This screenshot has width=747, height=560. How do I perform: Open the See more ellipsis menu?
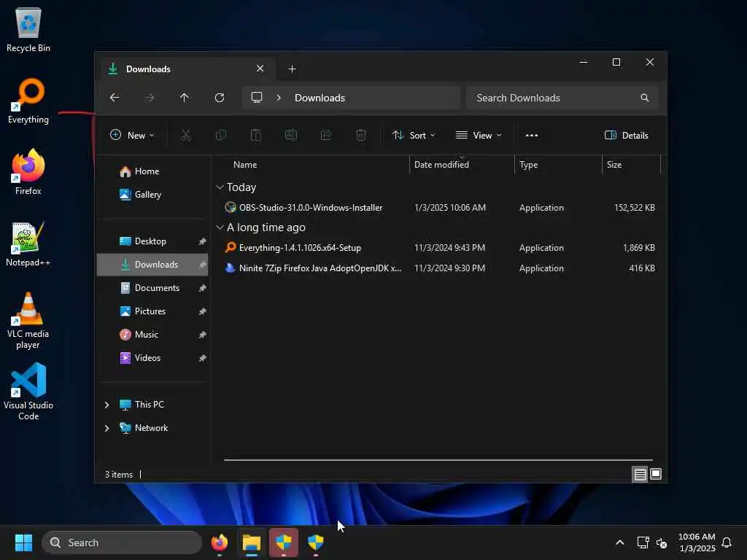[x=532, y=135]
